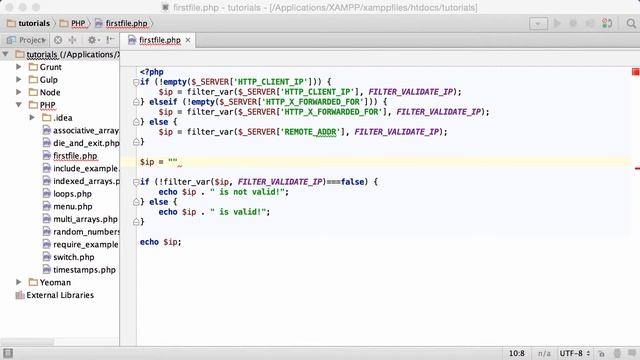The image size is (640, 360).
Task: Click the rightmost status bar icon
Action: (x=632, y=353)
